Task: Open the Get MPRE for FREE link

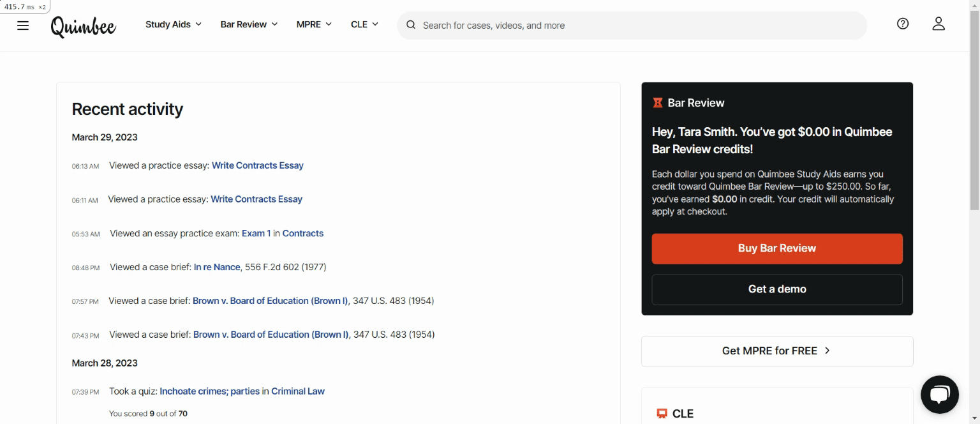Action: (x=777, y=351)
